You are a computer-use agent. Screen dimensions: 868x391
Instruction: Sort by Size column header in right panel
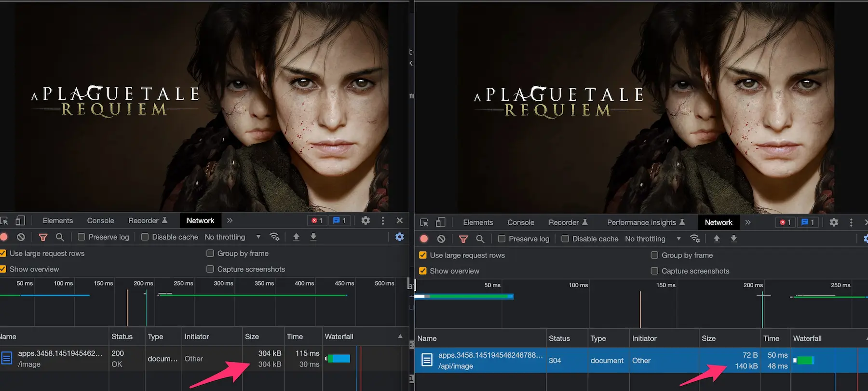(709, 338)
